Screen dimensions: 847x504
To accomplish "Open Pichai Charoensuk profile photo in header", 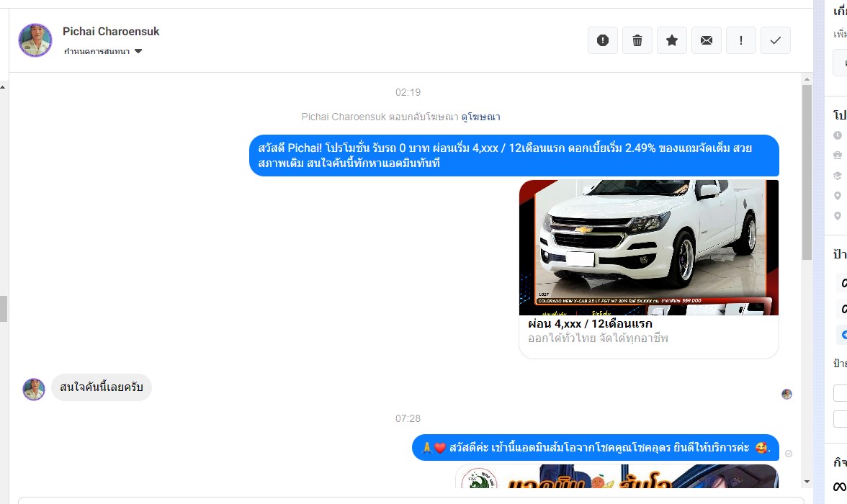I will [35, 40].
